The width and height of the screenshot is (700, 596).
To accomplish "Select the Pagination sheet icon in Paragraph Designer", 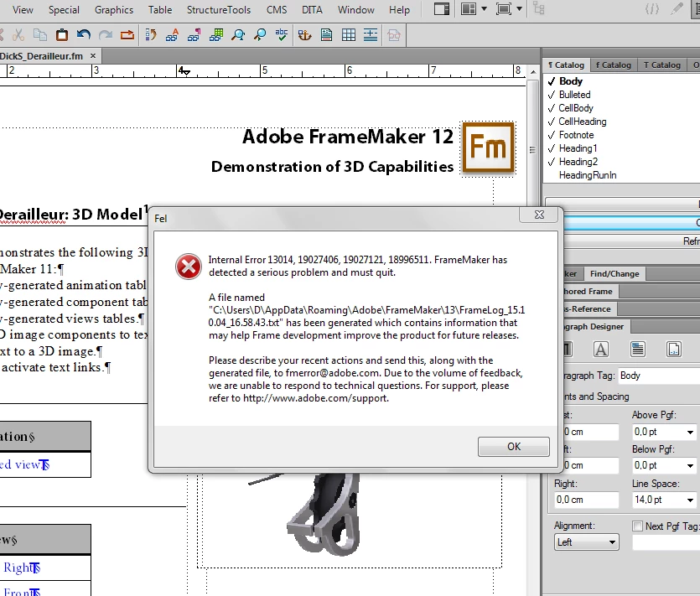I will (637, 349).
